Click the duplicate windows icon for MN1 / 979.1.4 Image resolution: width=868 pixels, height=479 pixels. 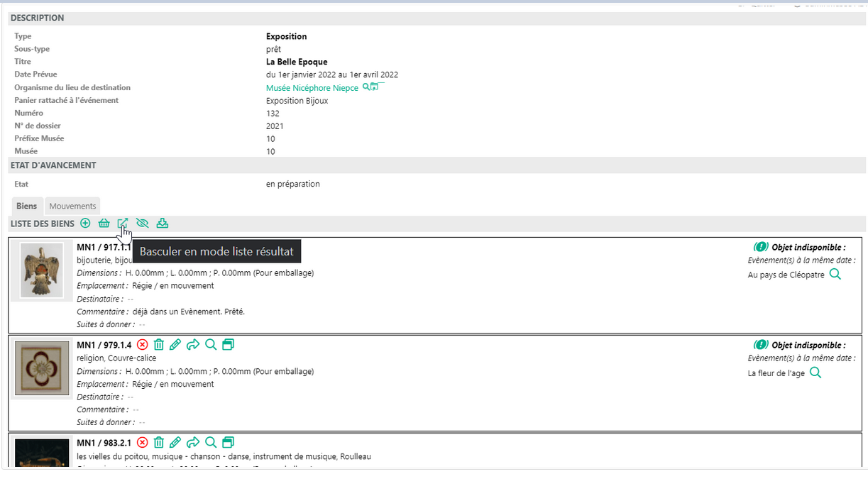point(228,345)
